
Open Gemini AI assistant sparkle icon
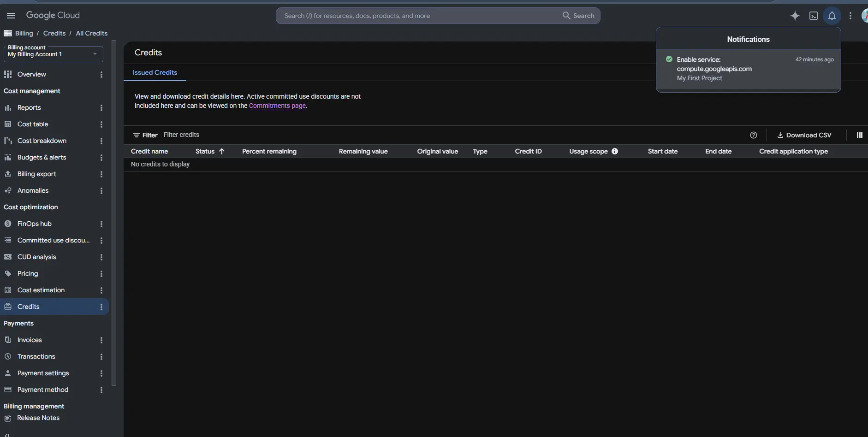(x=795, y=16)
